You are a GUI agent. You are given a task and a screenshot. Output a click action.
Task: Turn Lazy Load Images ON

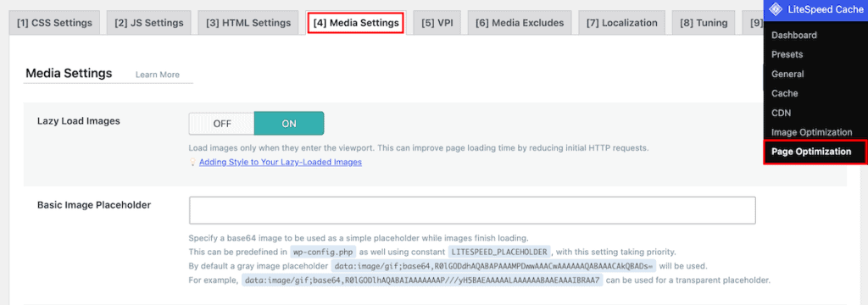click(289, 124)
